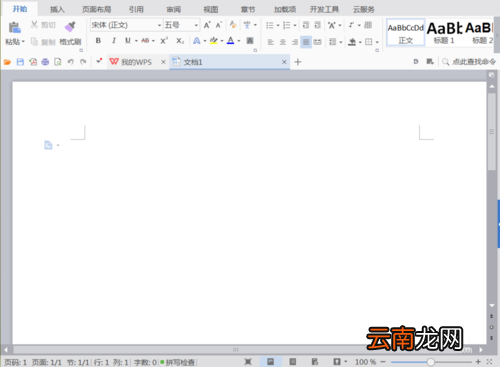Expand the borders dropdown arrow

(x=377, y=42)
